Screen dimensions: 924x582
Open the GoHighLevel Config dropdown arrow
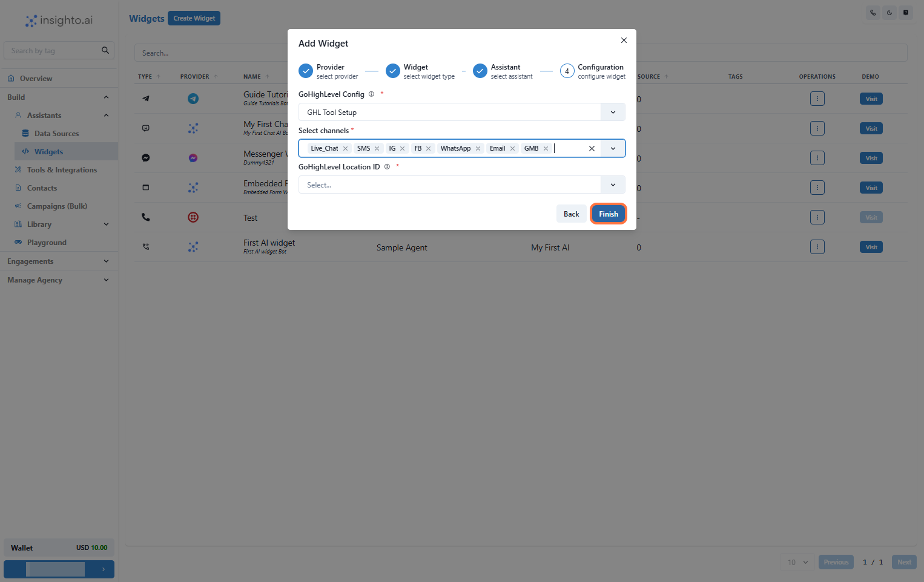coord(613,112)
